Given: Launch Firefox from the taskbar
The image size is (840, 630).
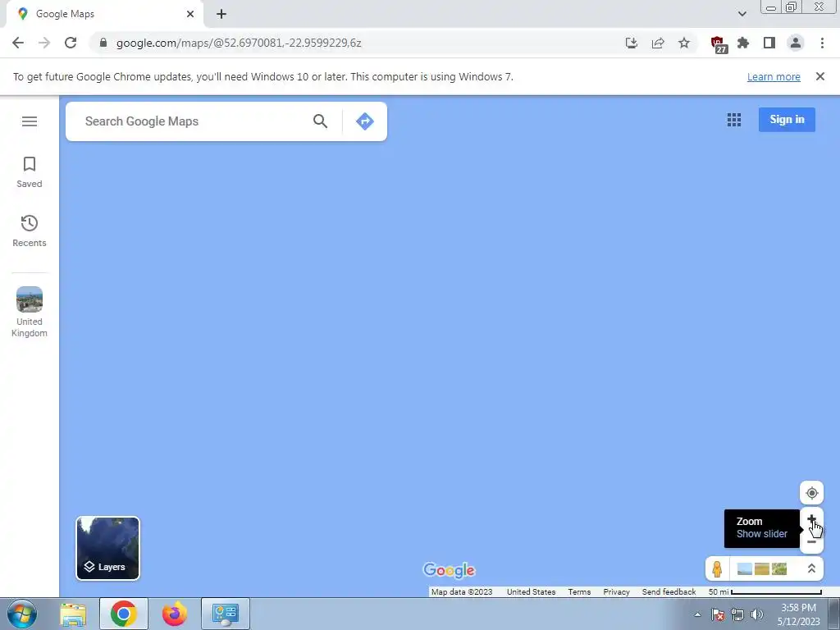Looking at the screenshot, I should coord(175,614).
